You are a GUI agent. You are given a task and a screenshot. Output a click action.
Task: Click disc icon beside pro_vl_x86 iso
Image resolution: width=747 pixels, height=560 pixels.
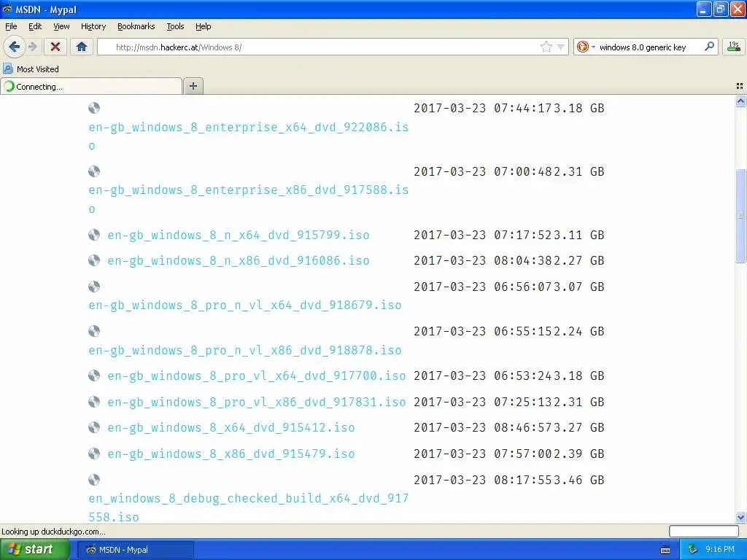pos(94,402)
